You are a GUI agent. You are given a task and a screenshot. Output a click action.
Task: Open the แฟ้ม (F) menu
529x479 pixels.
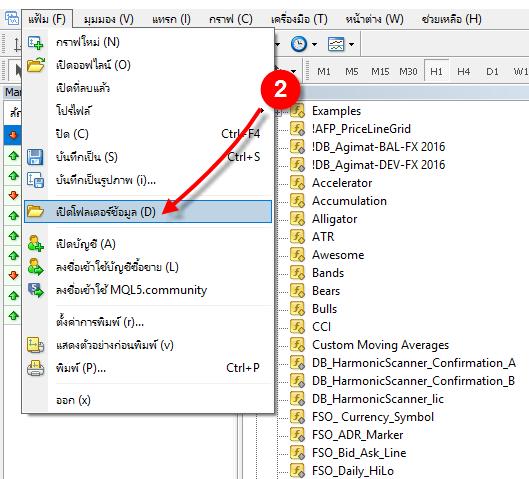click(47, 19)
